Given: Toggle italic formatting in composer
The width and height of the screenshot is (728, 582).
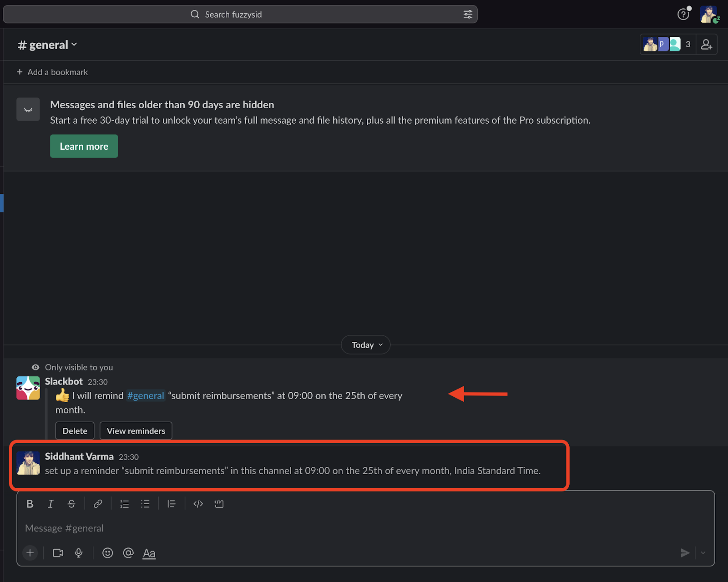Looking at the screenshot, I should pyautogui.click(x=51, y=504).
